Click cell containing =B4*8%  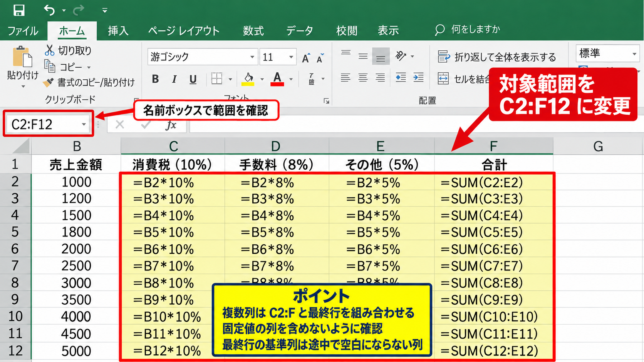coord(277,215)
